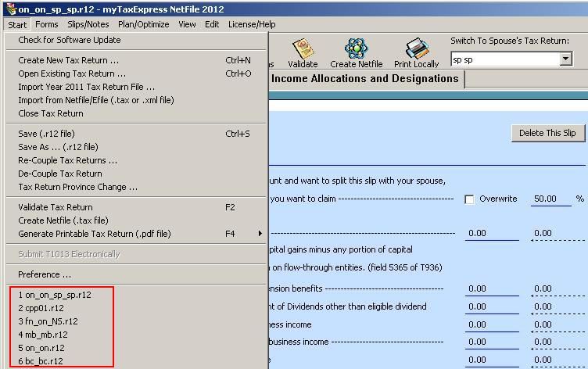This screenshot has height=369, width=588.
Task: Click the second value field of pension benefits row
Action: pos(559,288)
